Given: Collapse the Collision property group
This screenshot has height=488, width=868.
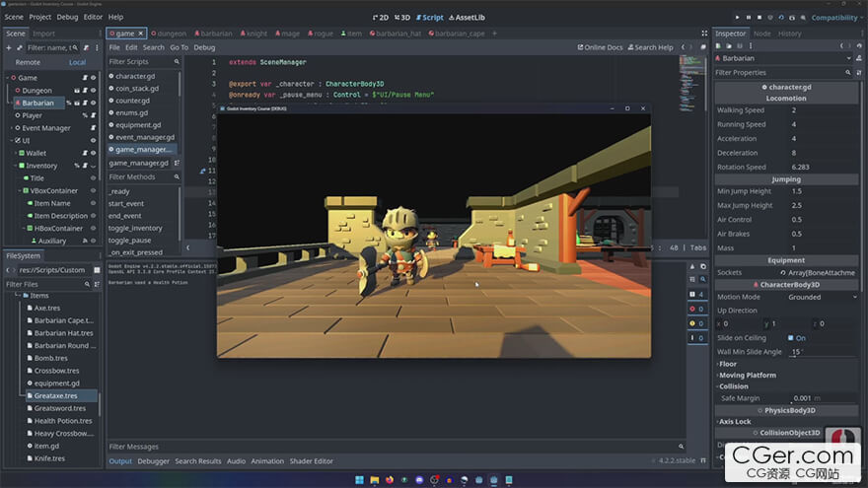Looking at the screenshot, I should coord(733,386).
